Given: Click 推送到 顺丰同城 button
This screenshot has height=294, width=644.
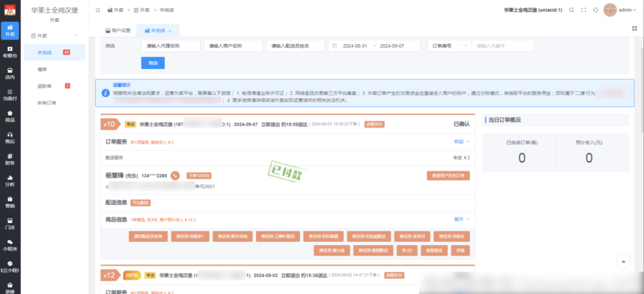Looking at the screenshot, I should click(x=233, y=237).
